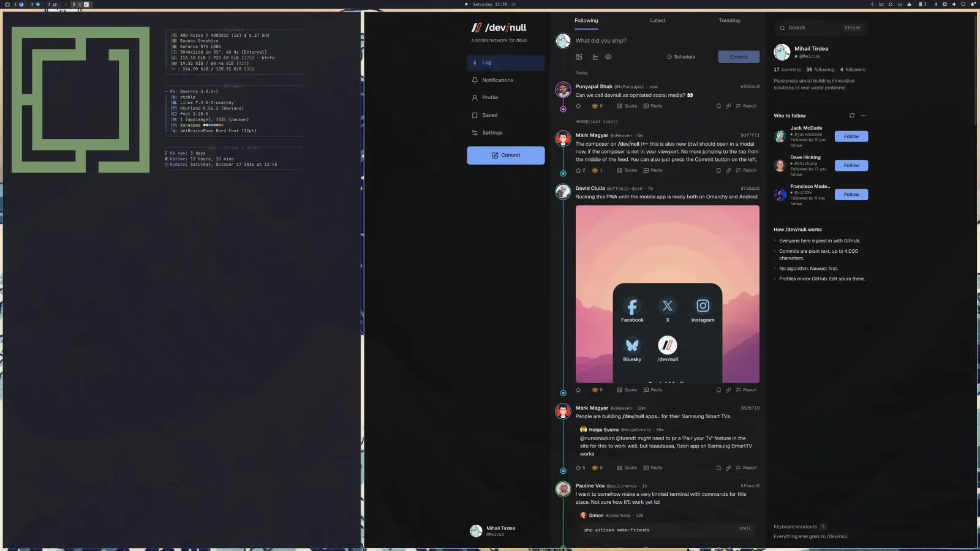
Task: Go to Profile in the sidebar
Action: (505, 98)
